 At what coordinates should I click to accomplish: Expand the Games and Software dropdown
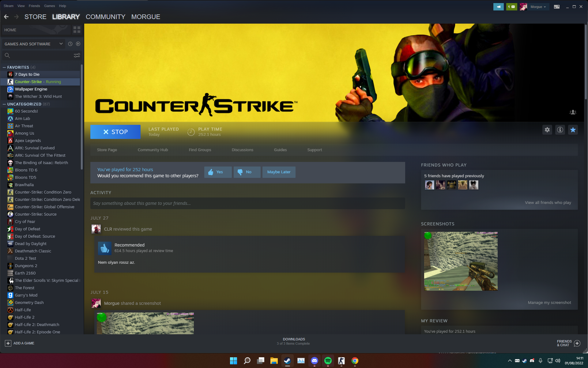[61, 44]
